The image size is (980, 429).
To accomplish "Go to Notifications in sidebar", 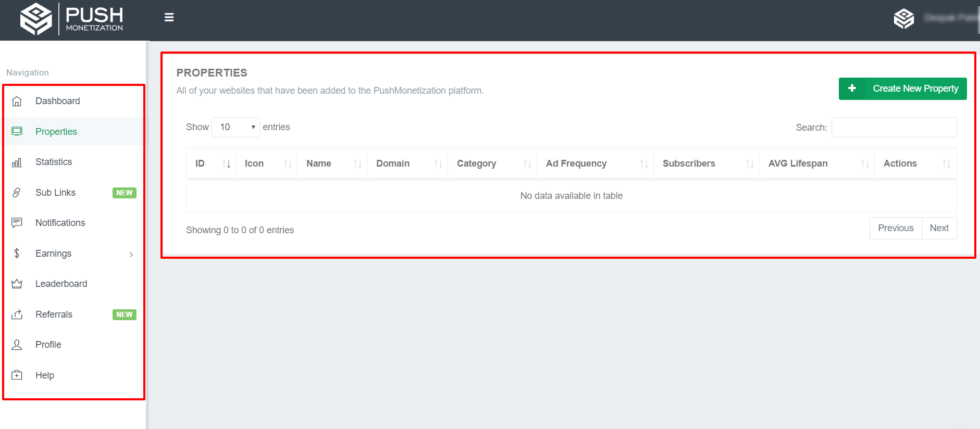I will 60,223.
